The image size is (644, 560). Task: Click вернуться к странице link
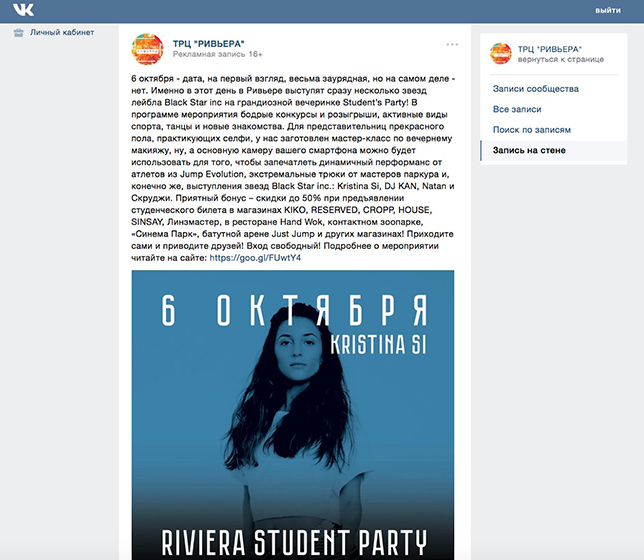[x=561, y=60]
